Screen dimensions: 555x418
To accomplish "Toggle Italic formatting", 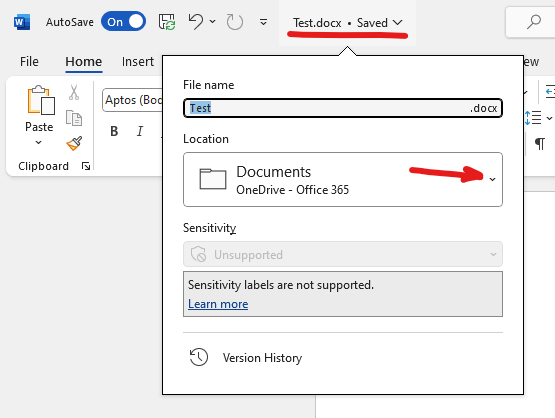I will pyautogui.click(x=140, y=131).
